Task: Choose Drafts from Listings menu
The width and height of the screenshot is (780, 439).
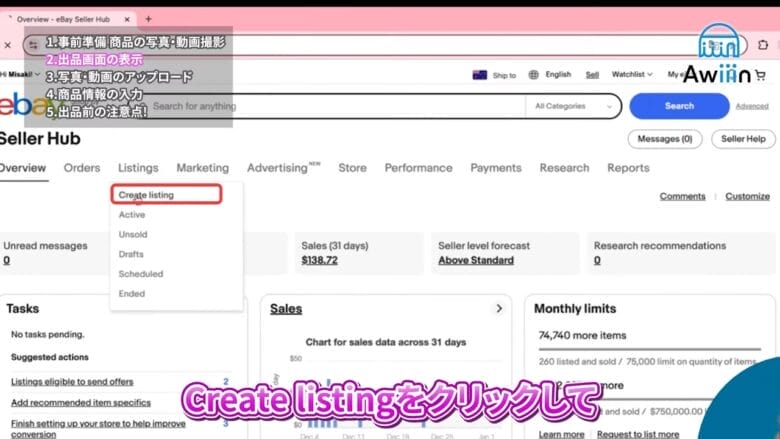Action: pyautogui.click(x=131, y=254)
